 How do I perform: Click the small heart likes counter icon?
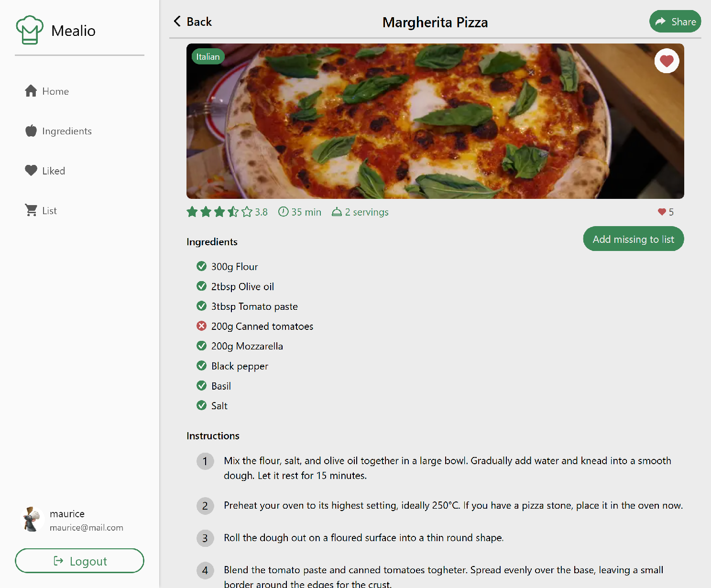(662, 212)
